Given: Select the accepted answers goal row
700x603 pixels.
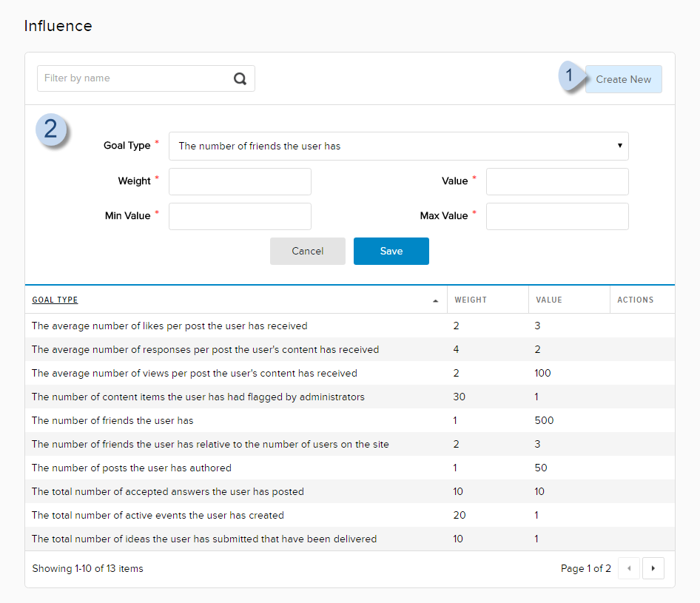Looking at the screenshot, I should click(168, 491).
